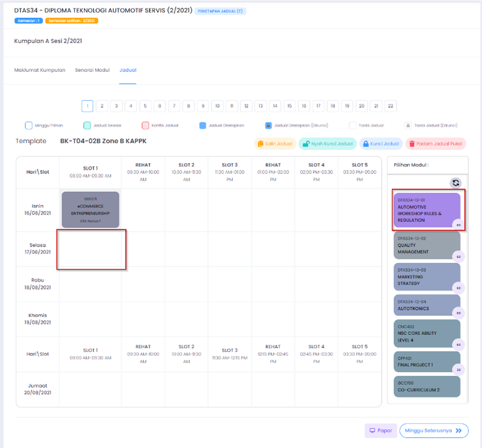Click the Papar display button
Screen dimensions: 482x448
coord(380,431)
